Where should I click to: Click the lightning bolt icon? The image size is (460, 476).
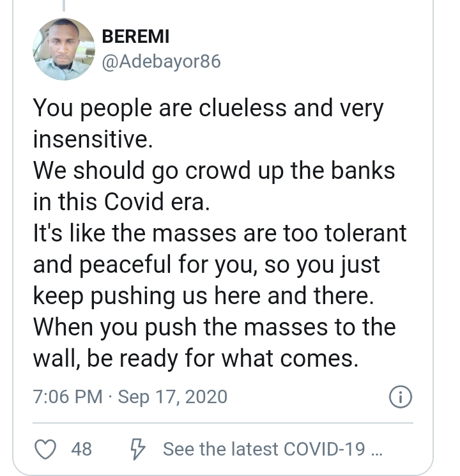point(137,449)
